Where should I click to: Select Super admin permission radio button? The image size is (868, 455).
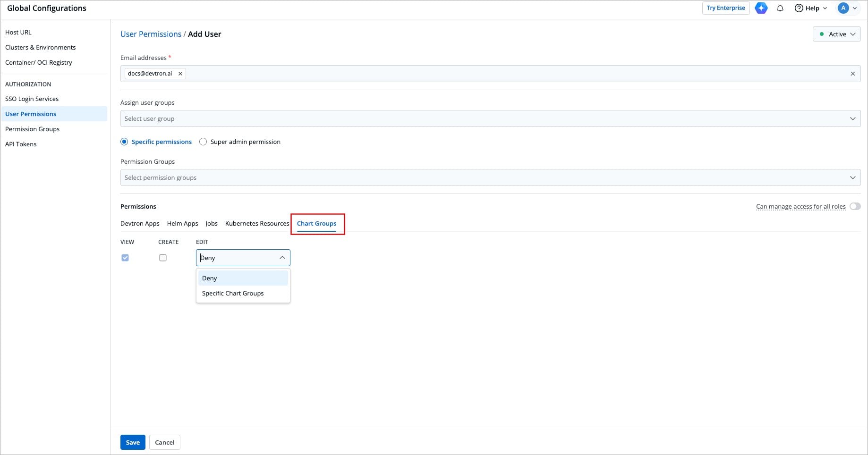pyautogui.click(x=203, y=142)
